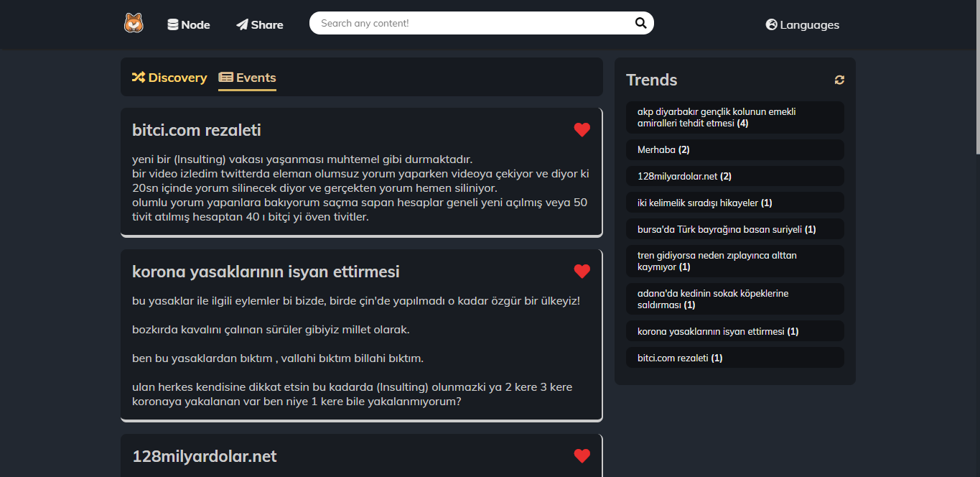Toggle heart on 128milyardolar.net post
The height and width of the screenshot is (477, 980).
pyautogui.click(x=582, y=456)
